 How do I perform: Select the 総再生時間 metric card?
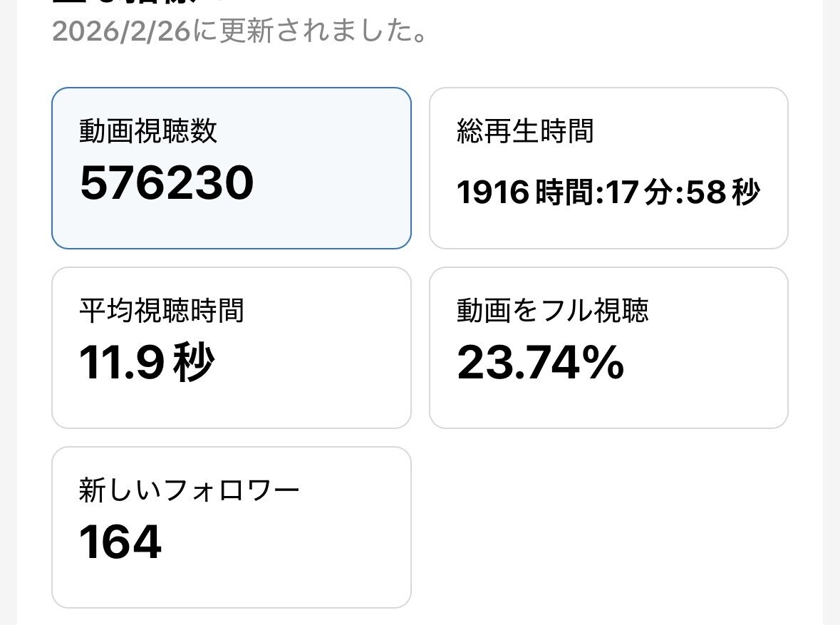[x=608, y=168]
